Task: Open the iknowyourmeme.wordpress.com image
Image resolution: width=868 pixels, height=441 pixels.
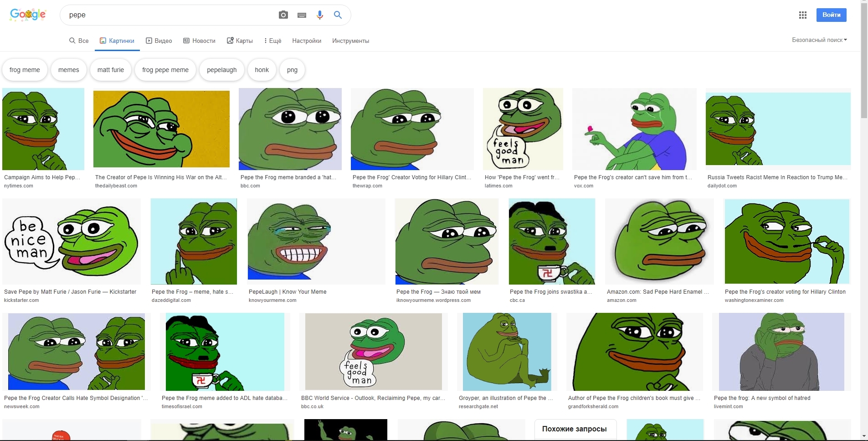Action: (x=447, y=242)
